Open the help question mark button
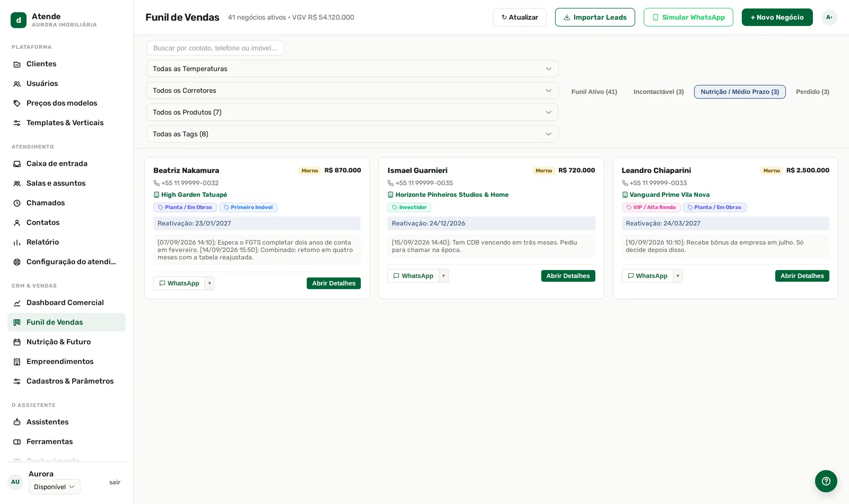Image resolution: width=849 pixels, height=504 pixels. [x=826, y=481]
